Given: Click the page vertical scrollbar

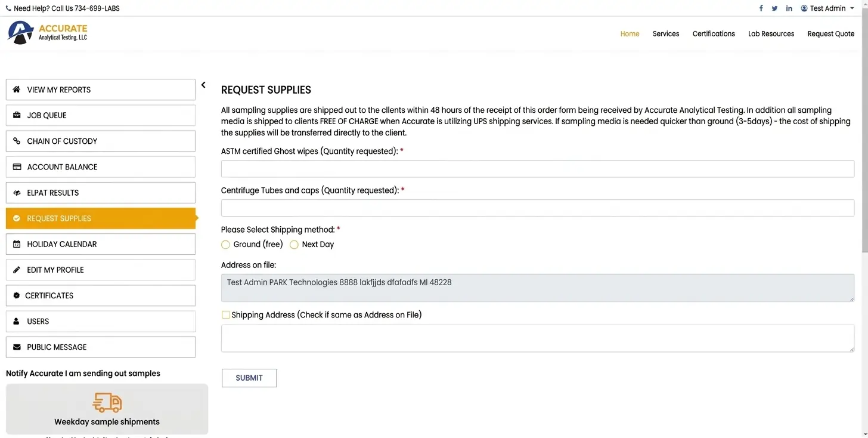Looking at the screenshot, I should 864,219.
